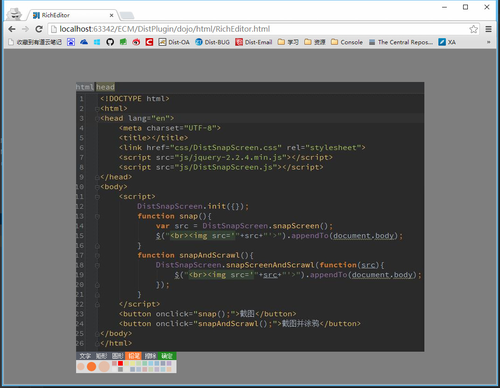Collapse the <script> block fold marker on line 11
500x388 pixels.
[97, 197]
